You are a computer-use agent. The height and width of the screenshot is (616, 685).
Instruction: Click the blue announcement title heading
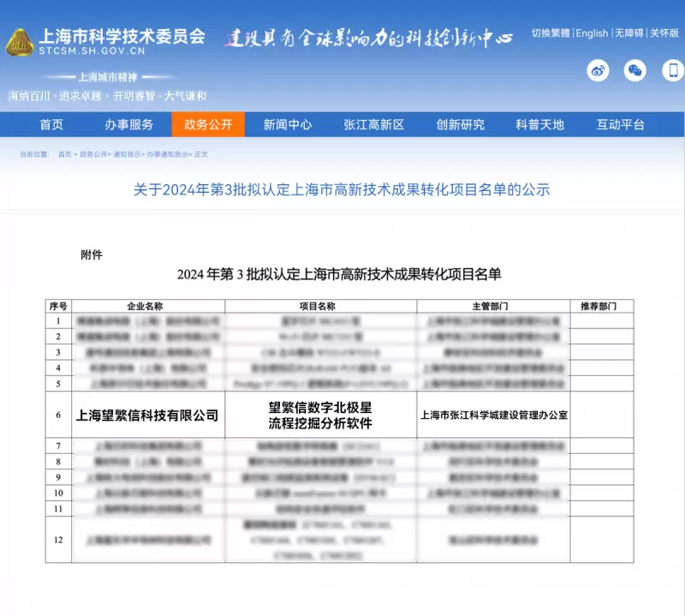tap(342, 189)
